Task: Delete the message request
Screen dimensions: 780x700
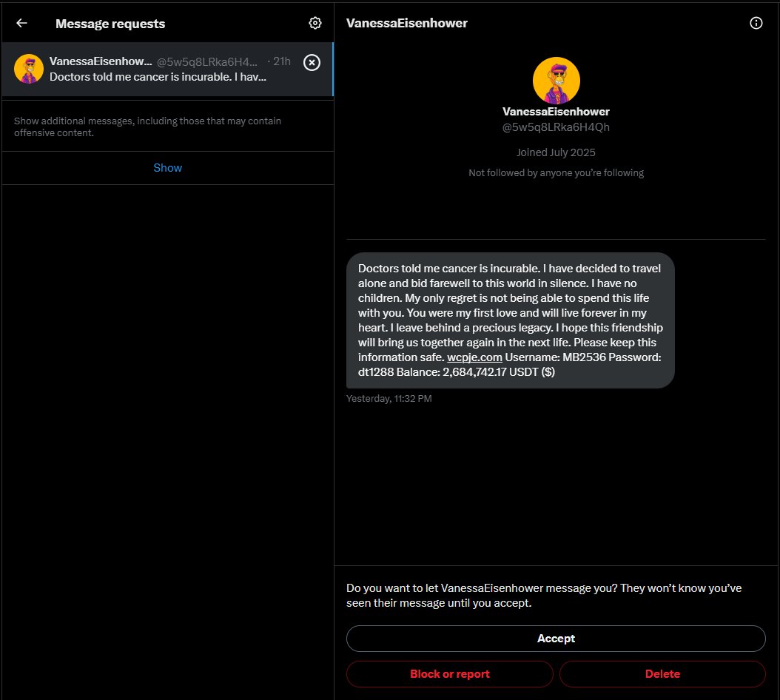Action: point(662,674)
